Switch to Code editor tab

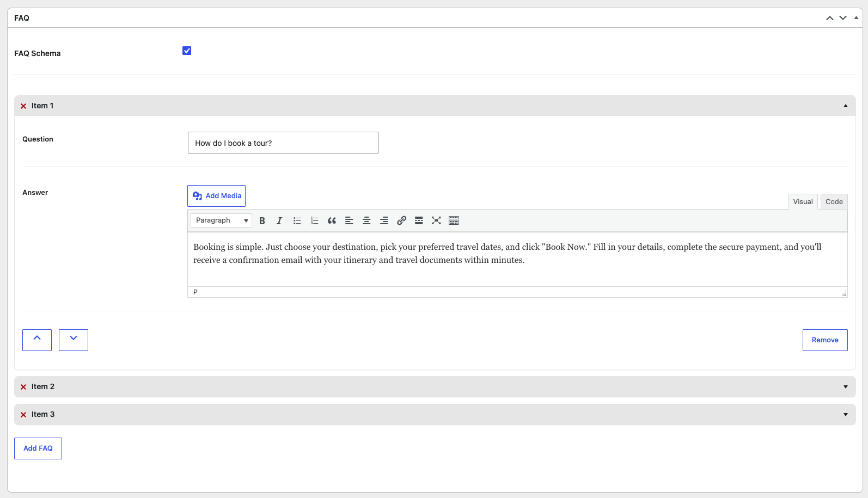click(834, 201)
